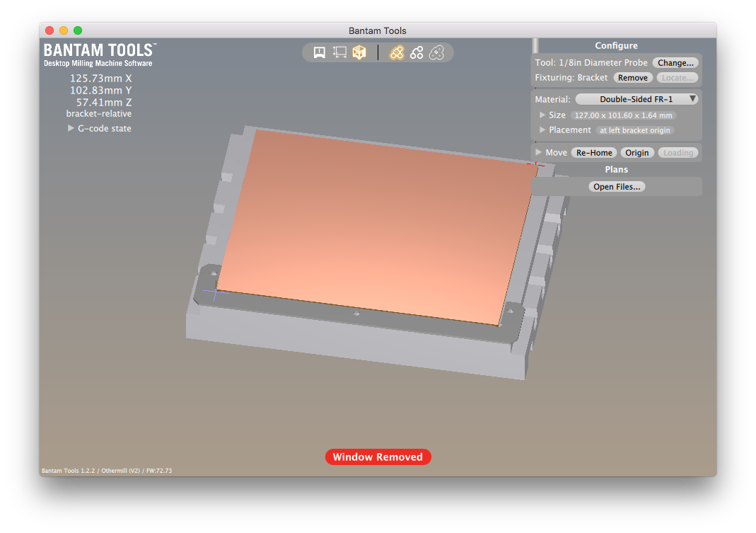Image resolution: width=756 pixels, height=533 pixels.
Task: Click the 125.73mm X coordinate readout
Action: tap(100, 78)
